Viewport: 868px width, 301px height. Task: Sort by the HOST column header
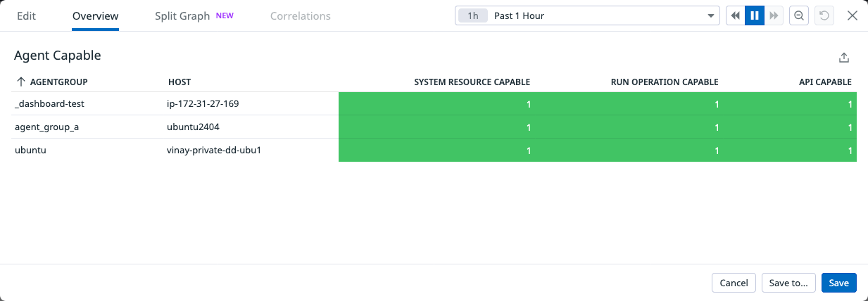[180, 82]
